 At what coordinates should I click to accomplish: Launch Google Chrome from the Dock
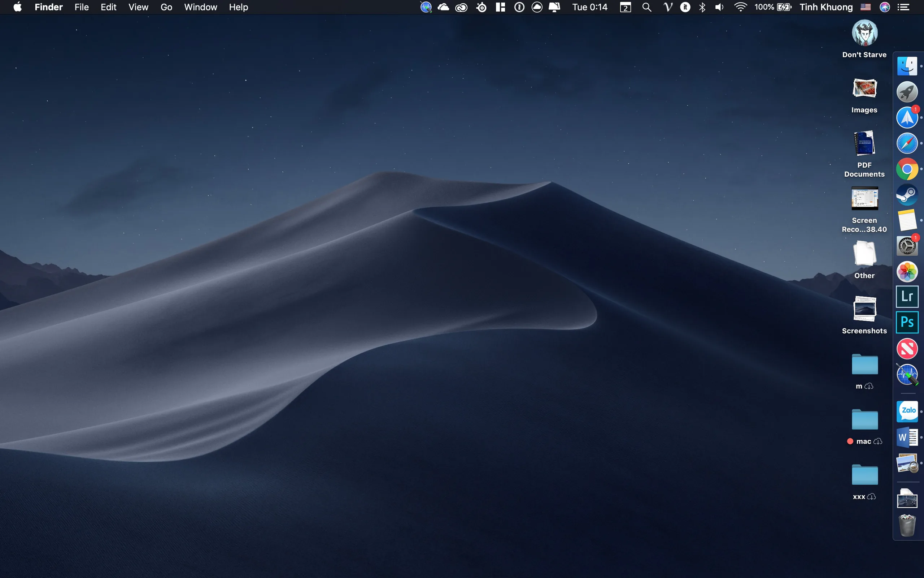[x=907, y=169]
